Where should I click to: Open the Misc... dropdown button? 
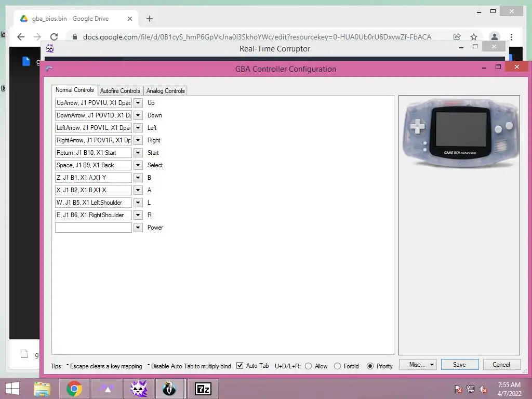[418, 365]
